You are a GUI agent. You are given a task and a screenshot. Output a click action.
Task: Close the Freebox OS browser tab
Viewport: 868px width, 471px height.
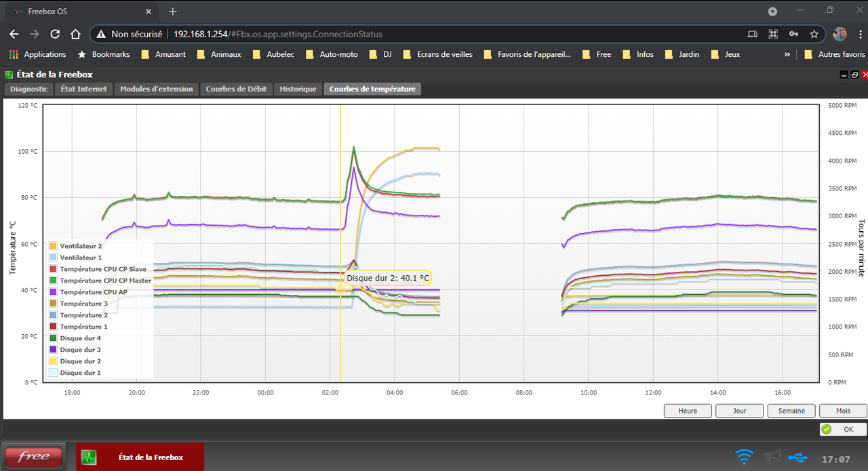[x=149, y=12]
